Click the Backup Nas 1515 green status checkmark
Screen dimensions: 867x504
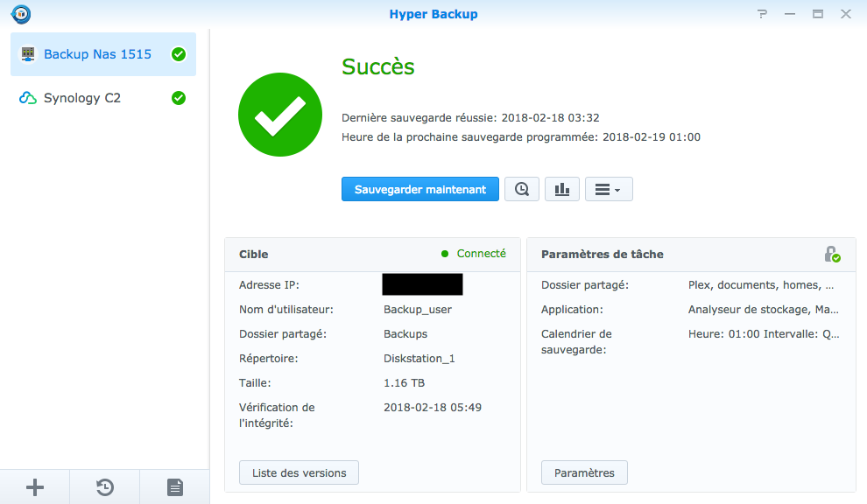179,54
